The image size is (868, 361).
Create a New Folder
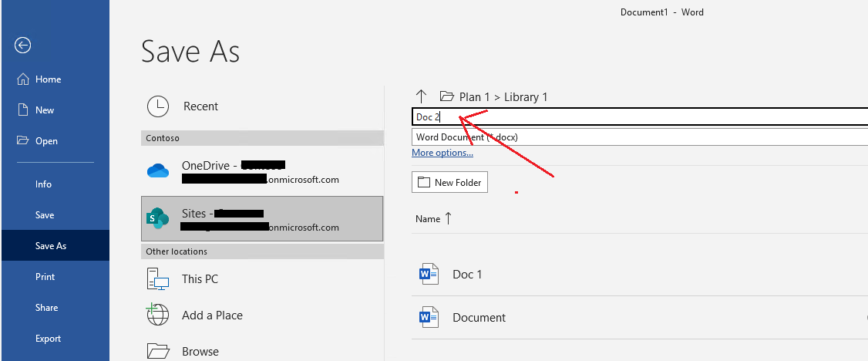pyautogui.click(x=449, y=182)
